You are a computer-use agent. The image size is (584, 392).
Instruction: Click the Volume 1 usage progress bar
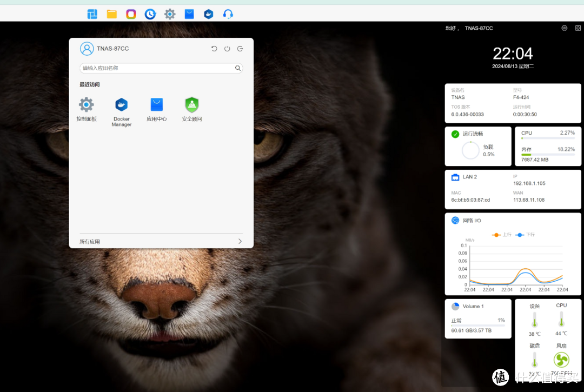tap(478, 325)
